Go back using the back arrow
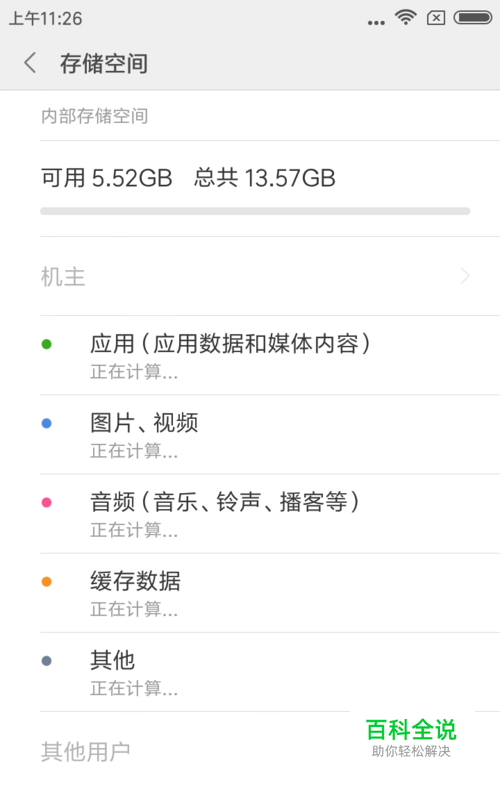 tap(30, 63)
